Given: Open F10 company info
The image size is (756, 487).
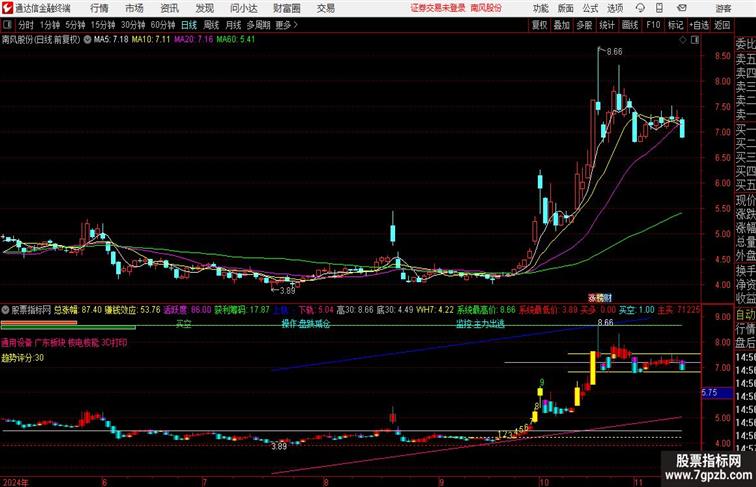Looking at the screenshot, I should click(653, 25).
